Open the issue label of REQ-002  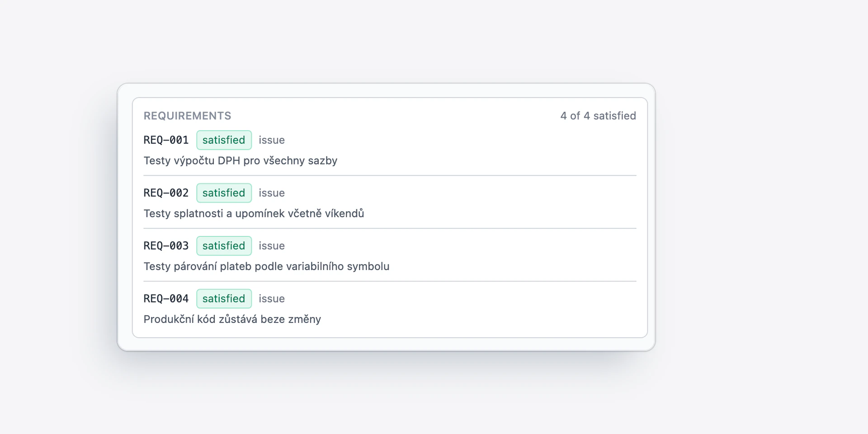[x=272, y=193]
